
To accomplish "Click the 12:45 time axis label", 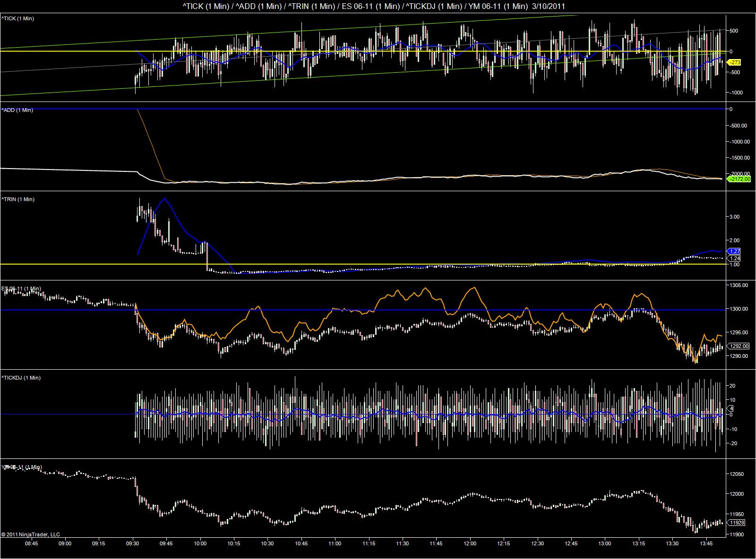I will (572, 543).
